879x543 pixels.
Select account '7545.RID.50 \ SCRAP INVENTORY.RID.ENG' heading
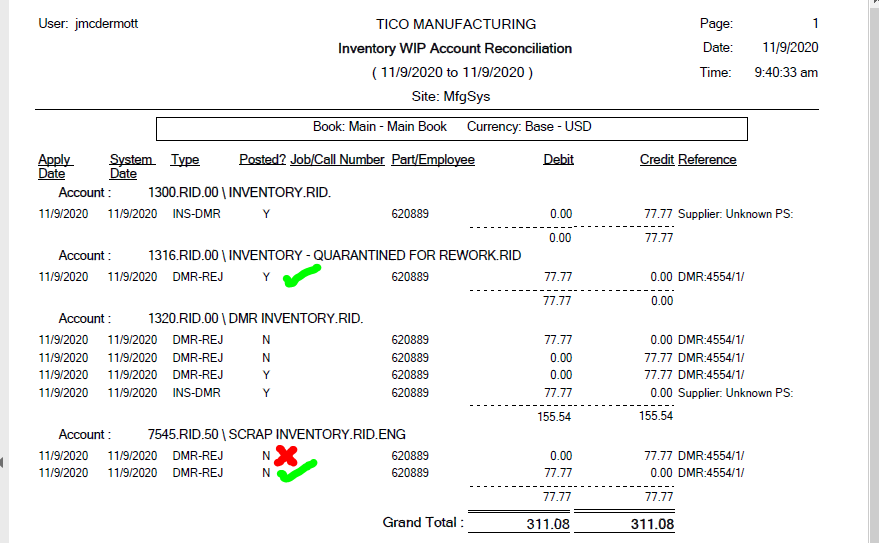(x=276, y=434)
